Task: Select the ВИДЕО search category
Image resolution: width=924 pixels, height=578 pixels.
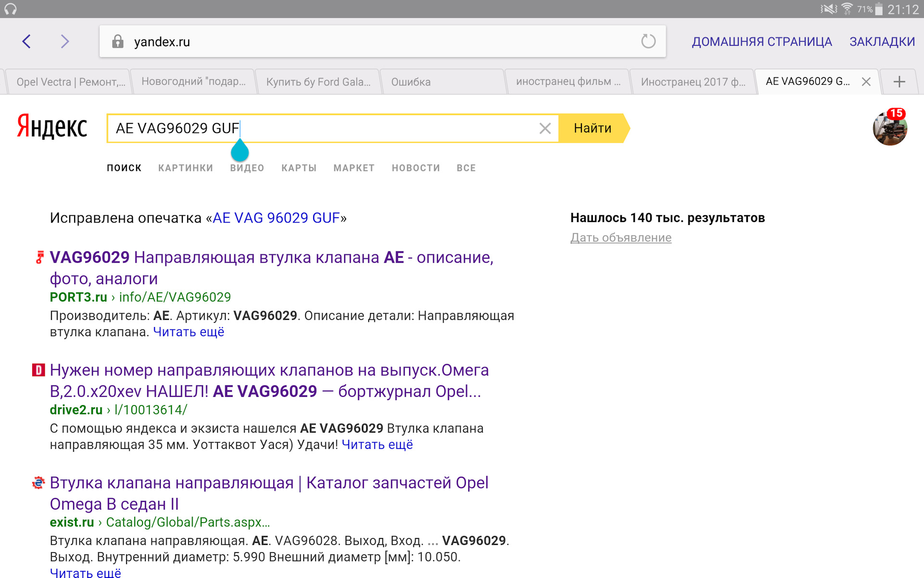Action: (x=247, y=168)
